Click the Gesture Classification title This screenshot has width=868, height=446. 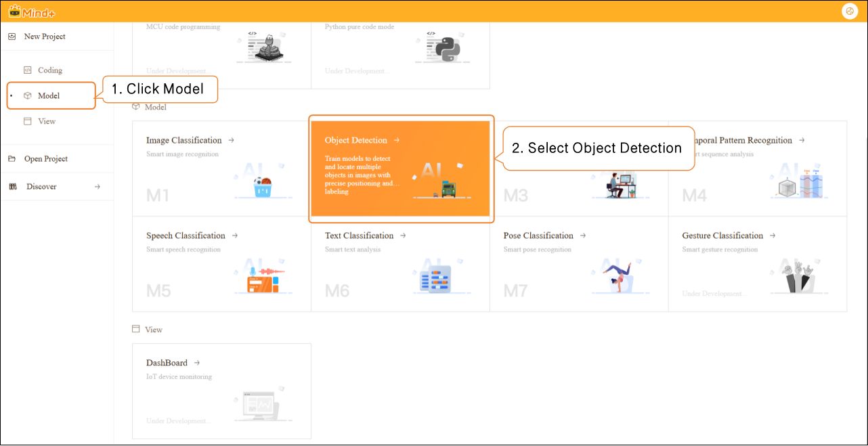point(722,236)
